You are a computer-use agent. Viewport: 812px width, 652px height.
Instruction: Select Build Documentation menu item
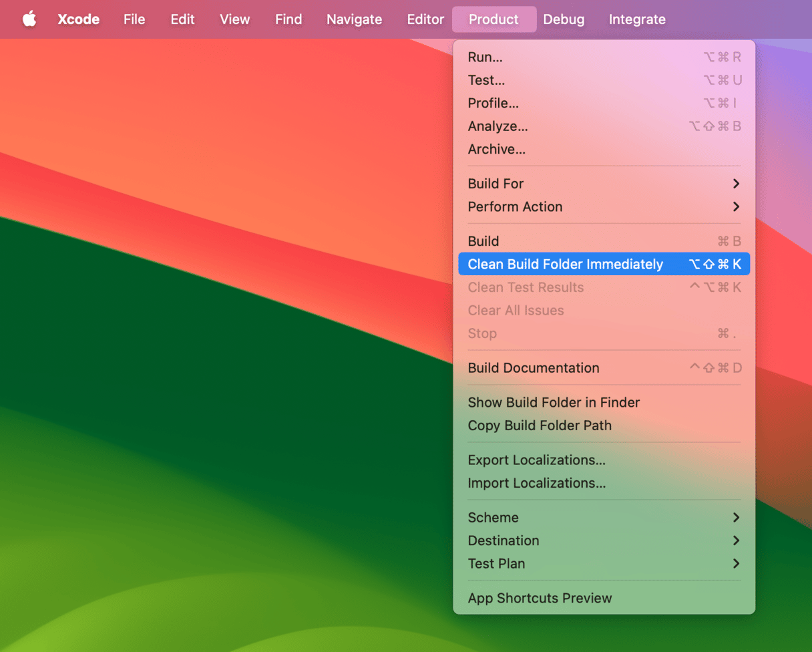pos(533,368)
